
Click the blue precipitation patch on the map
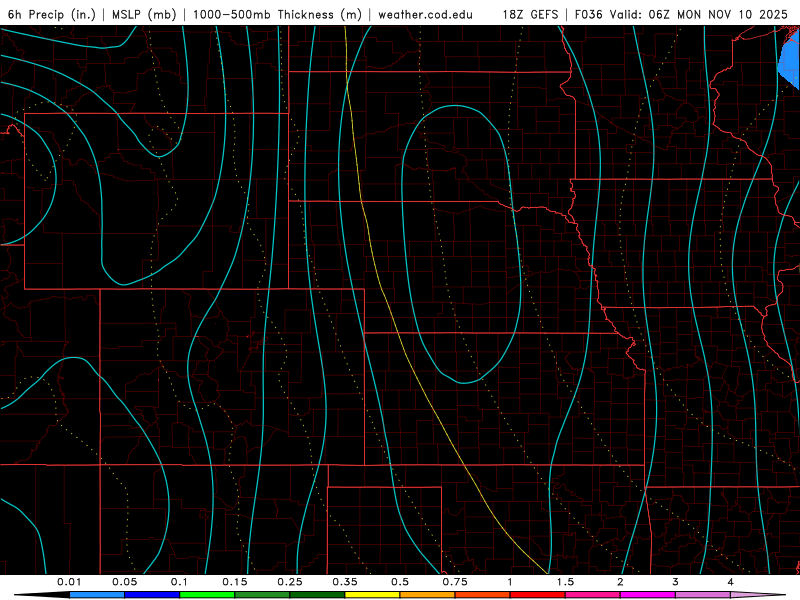coord(790,61)
